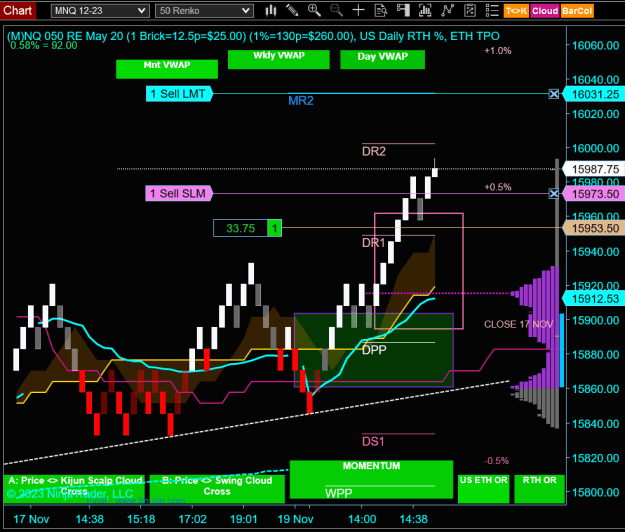Viewport: 625px width, 532px height.
Task: Open the MNQ 12-23 instrument dropdown
Action: tap(100, 11)
